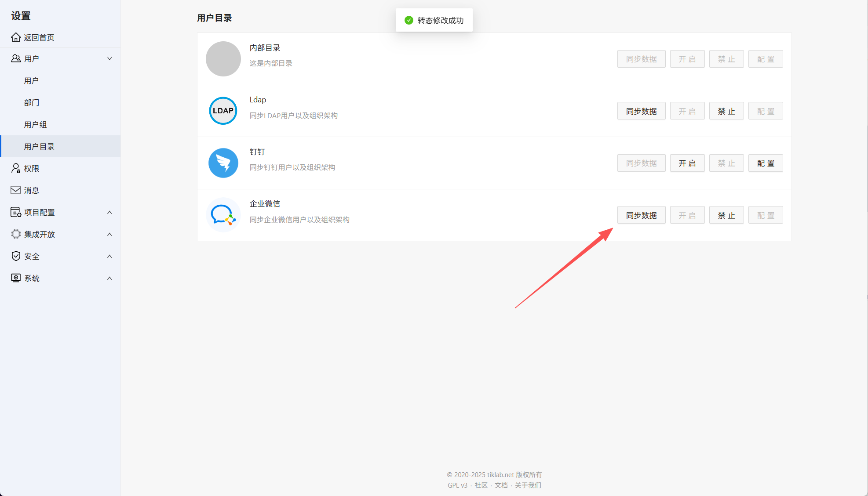The image size is (868, 496).
Task: Expand the 项目配置 section chevron
Action: tap(109, 212)
